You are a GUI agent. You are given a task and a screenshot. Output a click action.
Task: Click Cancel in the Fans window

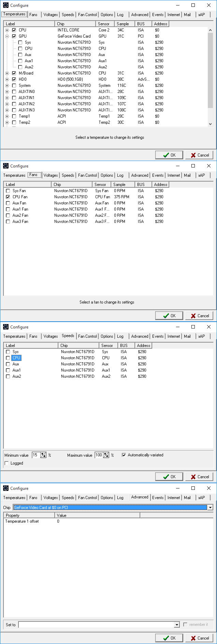tap(199, 316)
